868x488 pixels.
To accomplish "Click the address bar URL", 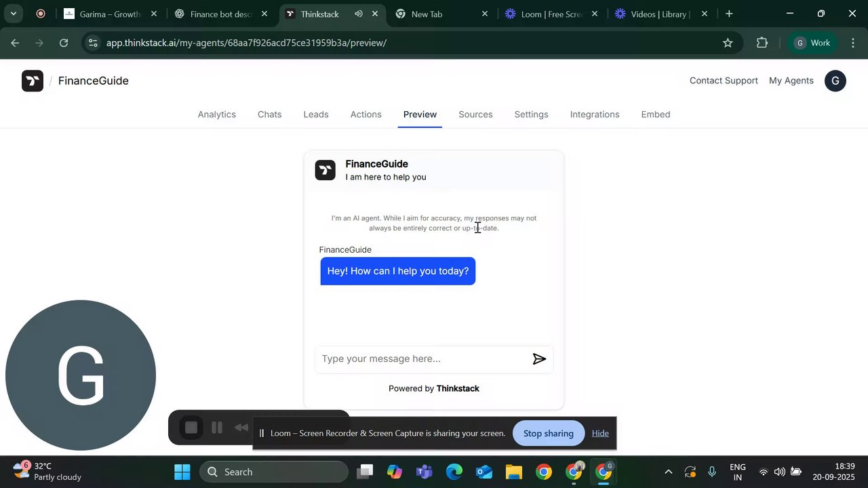I will [x=246, y=43].
